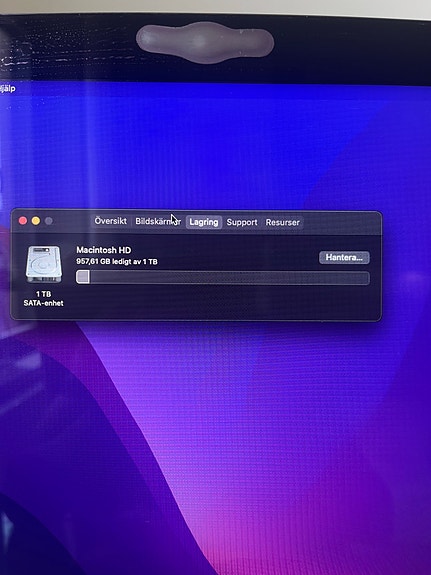431x575 pixels.
Task: Switch to the Översikt tab
Action: [x=110, y=221]
